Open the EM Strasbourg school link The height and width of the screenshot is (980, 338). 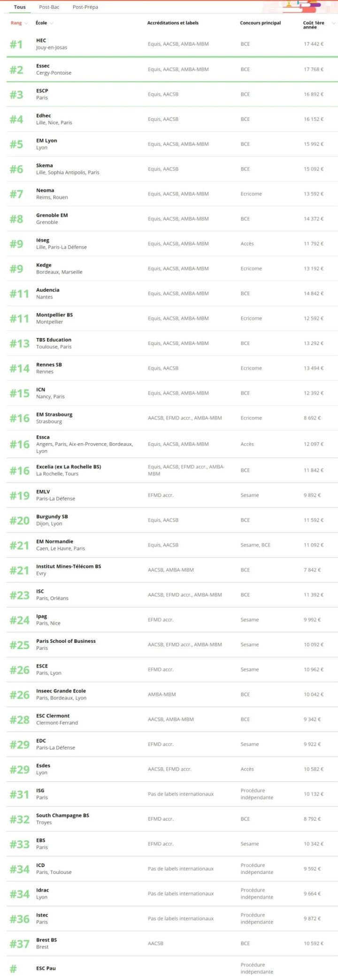click(54, 415)
